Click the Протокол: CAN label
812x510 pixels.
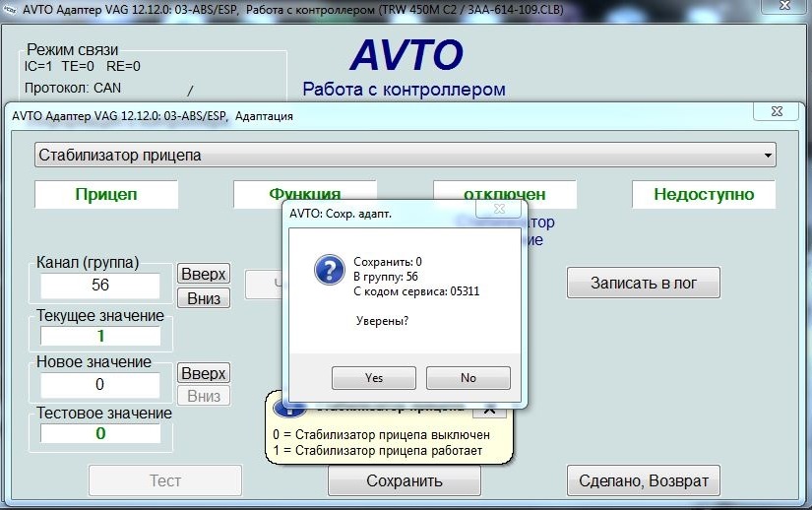click(73, 88)
